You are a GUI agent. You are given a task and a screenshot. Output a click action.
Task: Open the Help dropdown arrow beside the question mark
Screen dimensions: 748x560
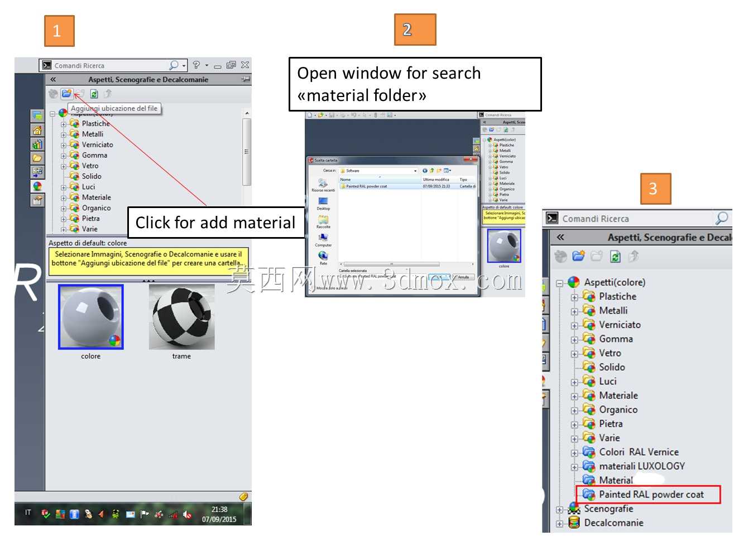(x=207, y=65)
